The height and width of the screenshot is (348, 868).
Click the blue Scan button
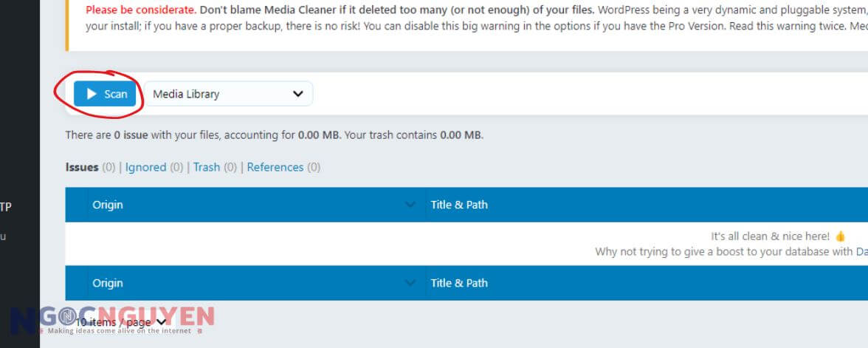coord(106,94)
